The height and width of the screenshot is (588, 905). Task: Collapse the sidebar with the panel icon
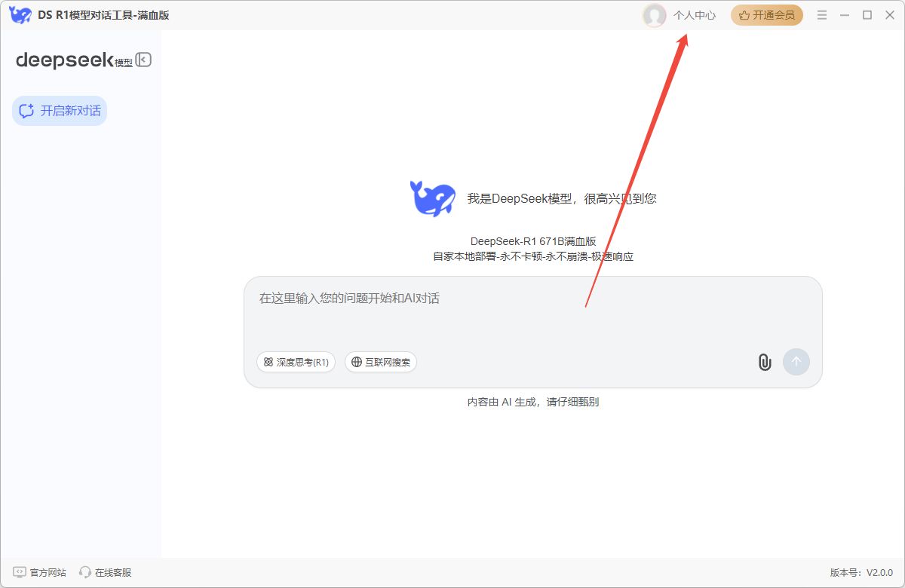[143, 60]
